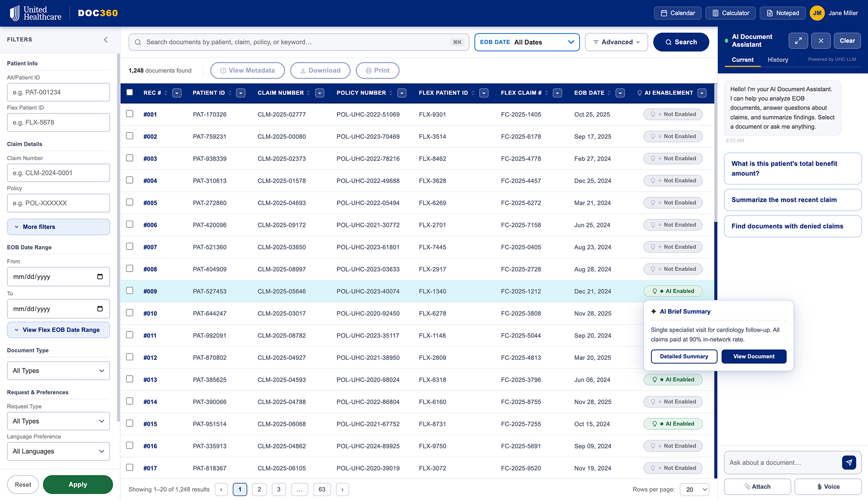The width and height of the screenshot is (868, 500).
Task: Open the Rows per page dropdown
Action: tap(696, 489)
